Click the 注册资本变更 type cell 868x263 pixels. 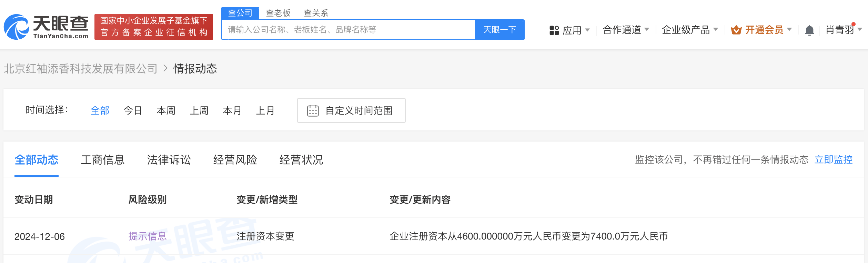[265, 236]
